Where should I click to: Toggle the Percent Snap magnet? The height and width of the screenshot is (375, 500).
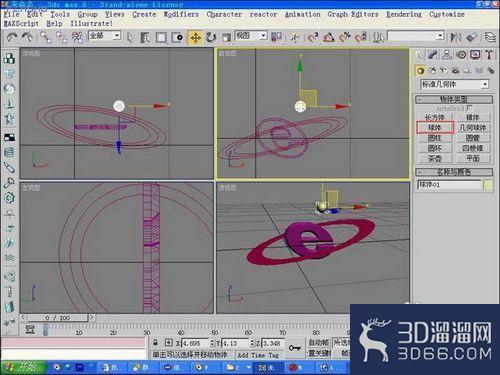click(345, 37)
